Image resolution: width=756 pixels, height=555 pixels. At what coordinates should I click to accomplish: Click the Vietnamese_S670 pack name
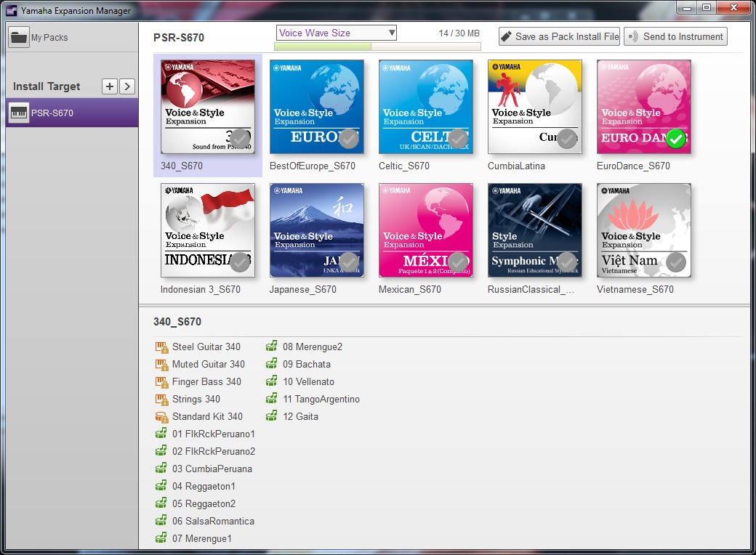pos(635,289)
